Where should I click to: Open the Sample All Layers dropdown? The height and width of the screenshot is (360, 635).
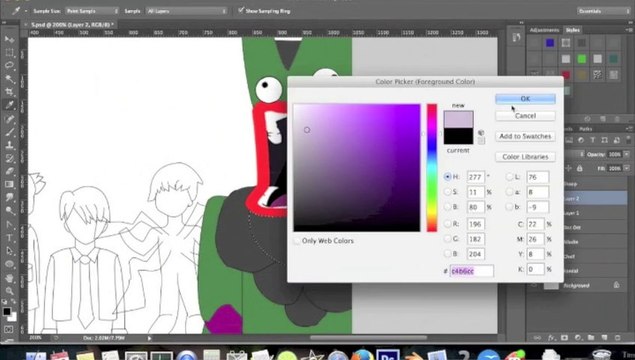(x=186, y=11)
